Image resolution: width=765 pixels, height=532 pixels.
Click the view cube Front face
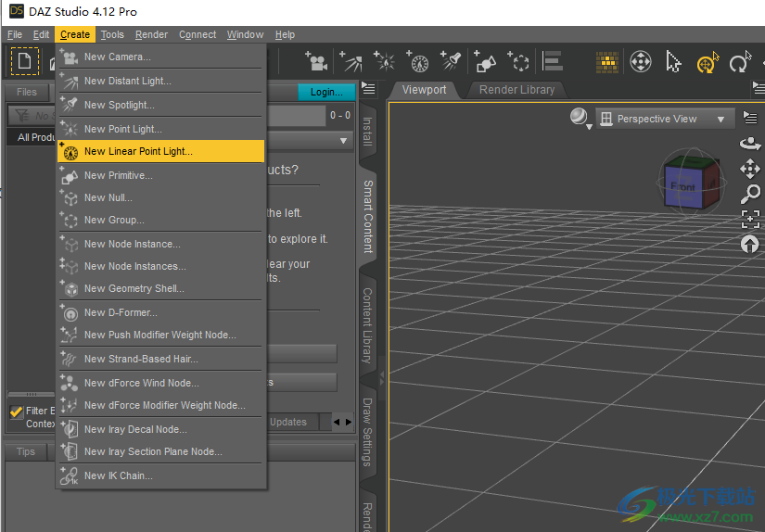tap(683, 186)
